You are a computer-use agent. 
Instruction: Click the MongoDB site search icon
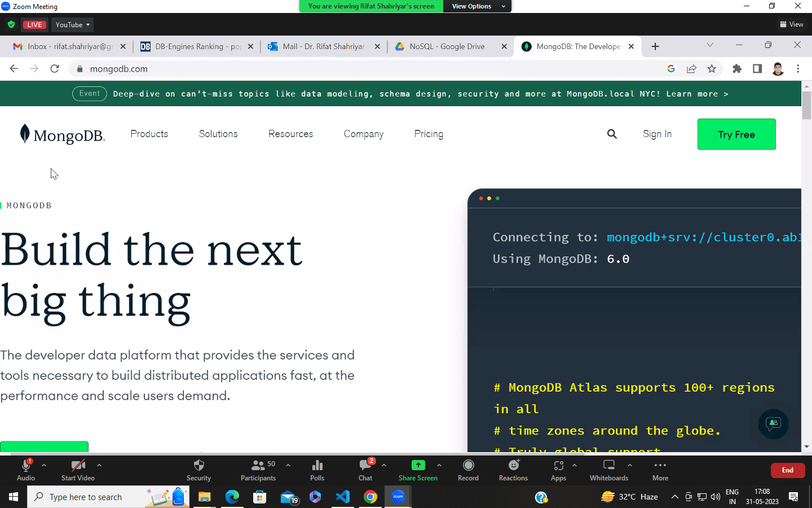[612, 134]
